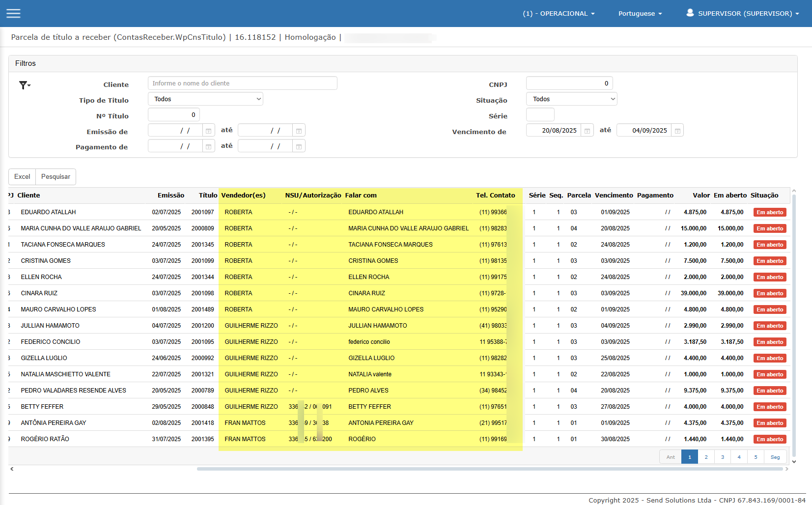Click the Excel export button
The width and height of the screenshot is (812, 505).
[22, 177]
